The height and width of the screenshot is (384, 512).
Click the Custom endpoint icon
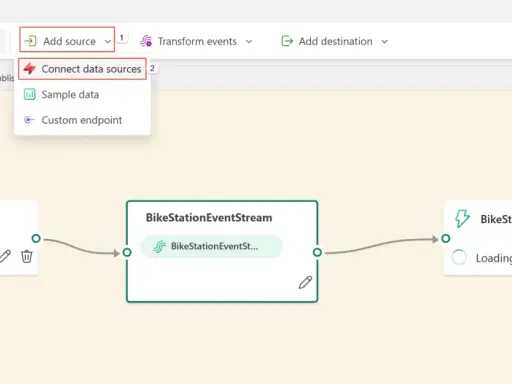coord(29,120)
